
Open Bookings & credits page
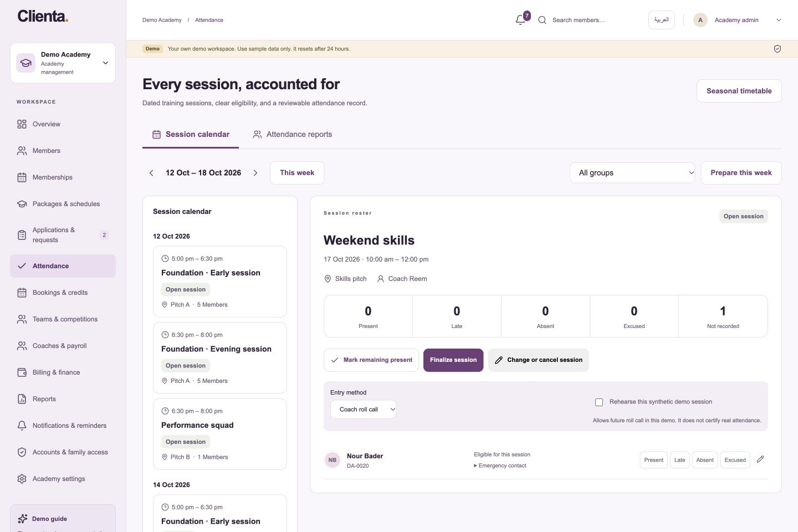pyautogui.click(x=63, y=293)
